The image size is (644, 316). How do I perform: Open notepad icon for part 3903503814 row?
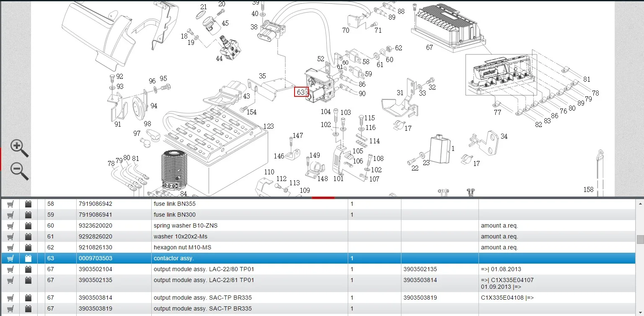click(28, 298)
